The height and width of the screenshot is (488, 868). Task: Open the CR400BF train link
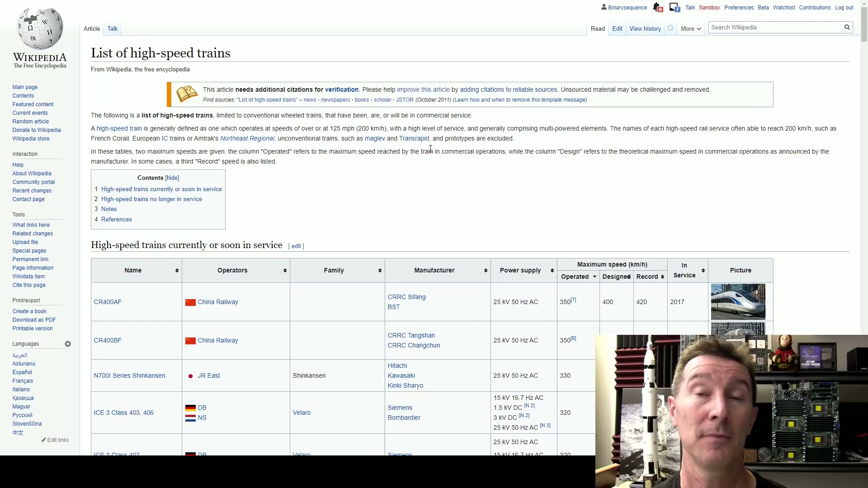coord(108,340)
